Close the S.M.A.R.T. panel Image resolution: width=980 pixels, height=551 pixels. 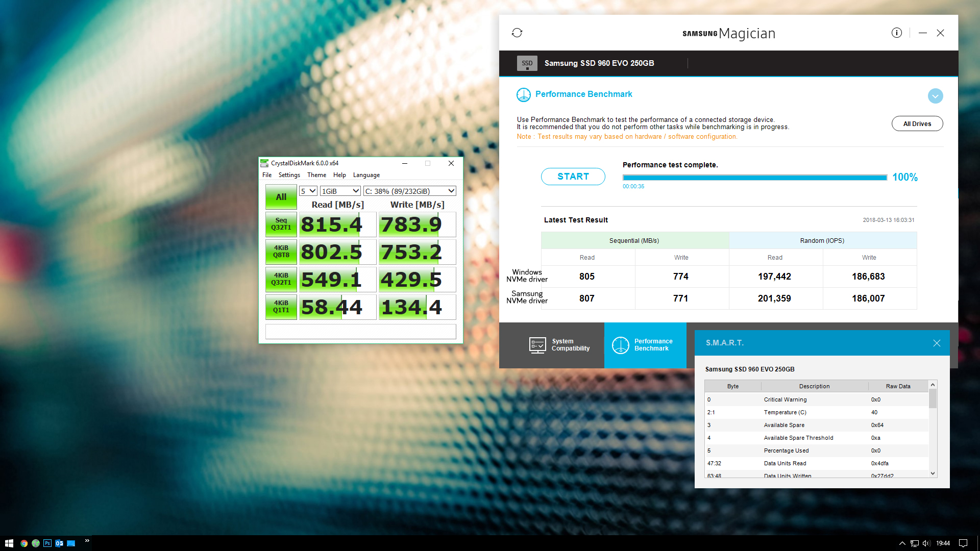tap(936, 343)
